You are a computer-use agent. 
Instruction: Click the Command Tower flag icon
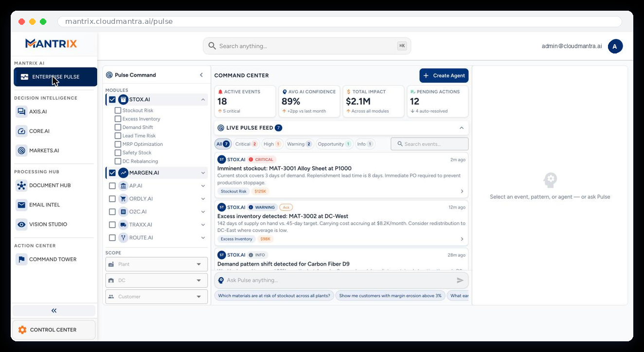[21, 260]
